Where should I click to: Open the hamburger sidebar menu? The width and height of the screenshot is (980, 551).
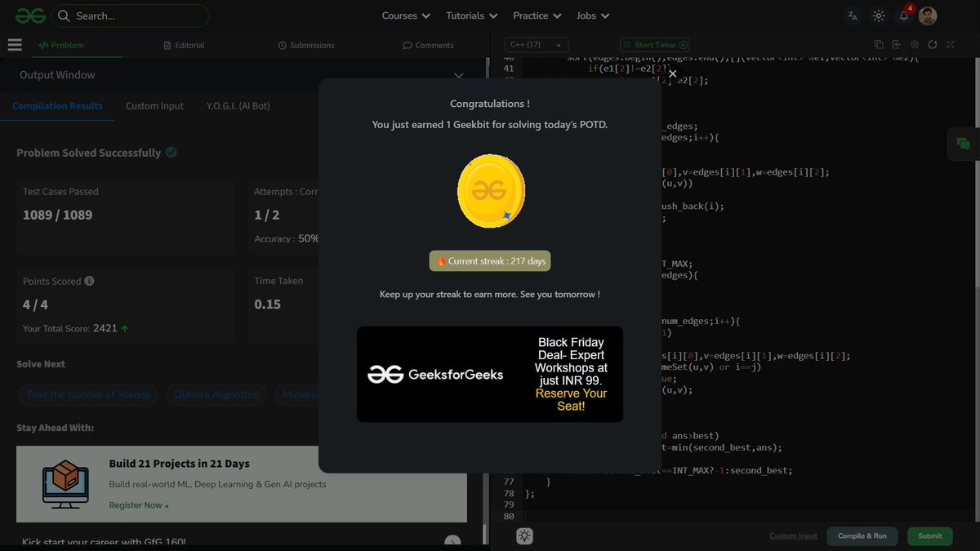pyautogui.click(x=14, y=45)
